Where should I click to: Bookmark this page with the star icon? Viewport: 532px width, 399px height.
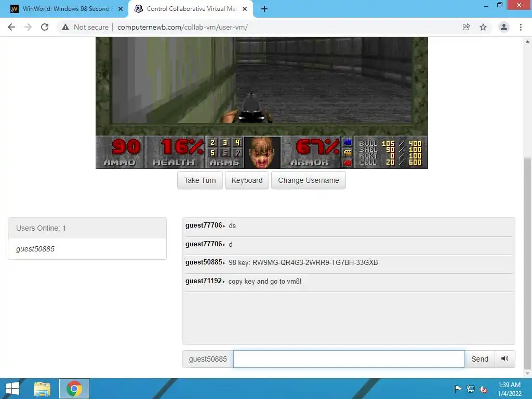click(x=483, y=27)
